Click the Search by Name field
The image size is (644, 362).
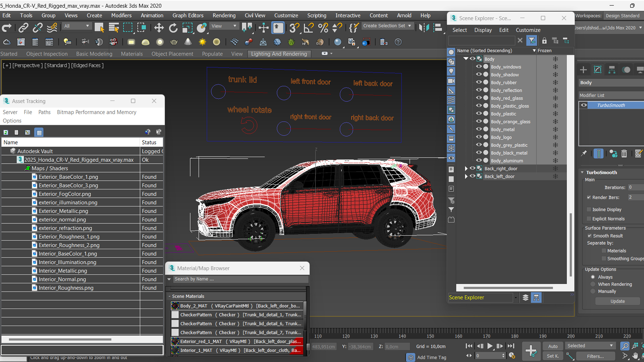(x=240, y=279)
